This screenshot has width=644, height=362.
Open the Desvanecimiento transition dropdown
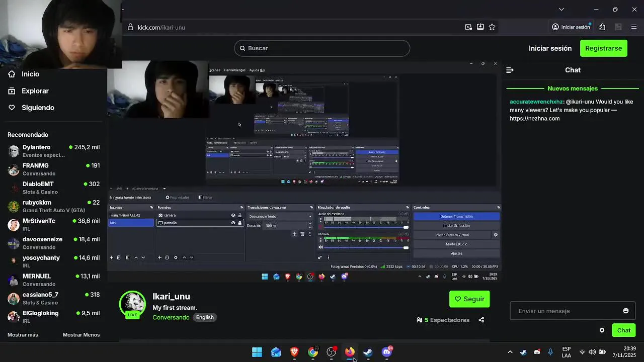[280, 216]
